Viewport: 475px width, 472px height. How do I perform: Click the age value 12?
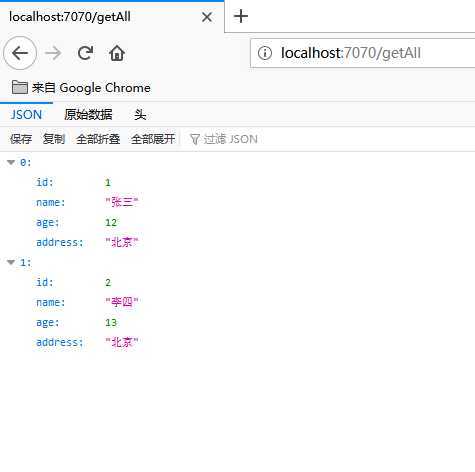coord(111,222)
